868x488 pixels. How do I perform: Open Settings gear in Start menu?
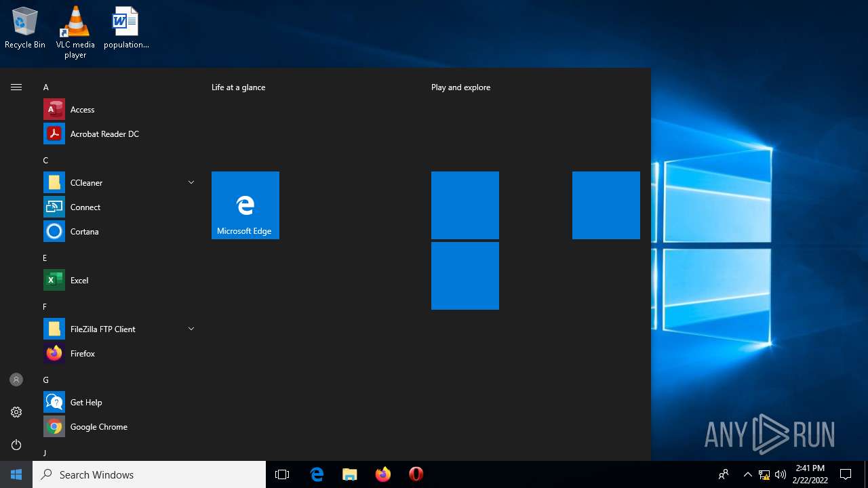16,412
